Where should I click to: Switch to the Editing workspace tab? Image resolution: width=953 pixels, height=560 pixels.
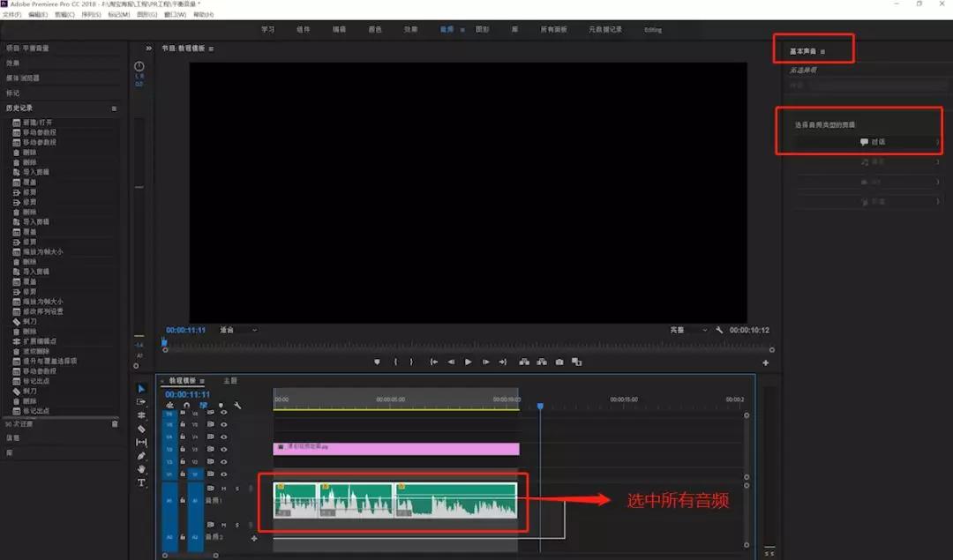pyautogui.click(x=653, y=30)
